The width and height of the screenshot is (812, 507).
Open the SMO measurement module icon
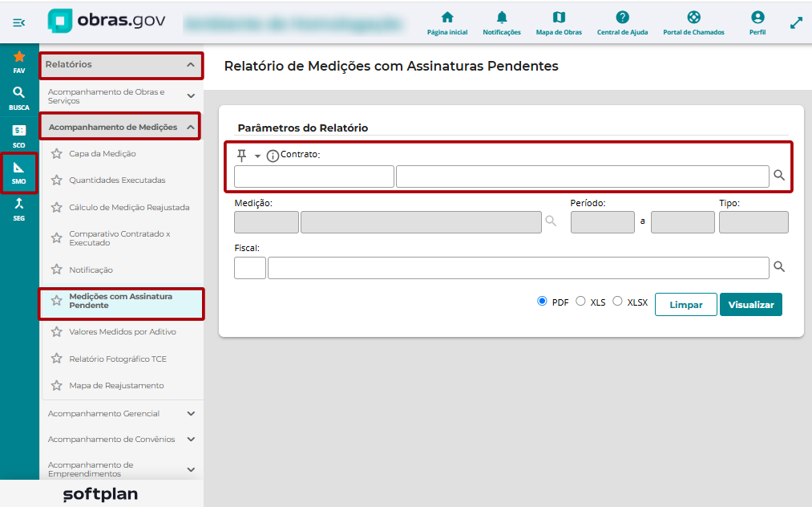point(19,173)
